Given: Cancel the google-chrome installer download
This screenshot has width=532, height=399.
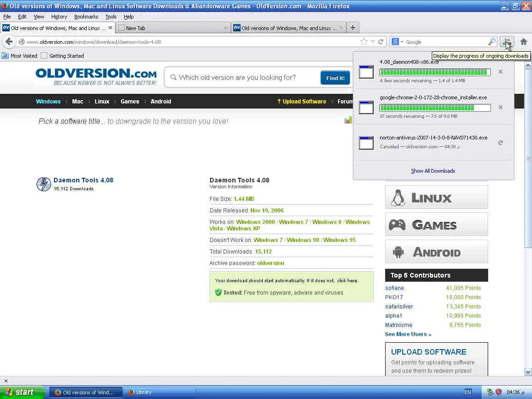Looking at the screenshot, I should 501,107.
